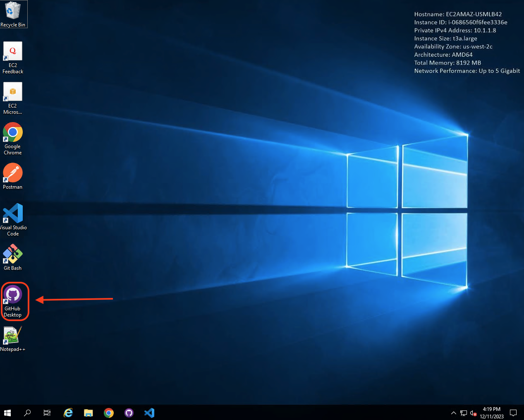The image size is (524, 420).
Task: Open the Windows Start menu
Action: (x=7, y=413)
